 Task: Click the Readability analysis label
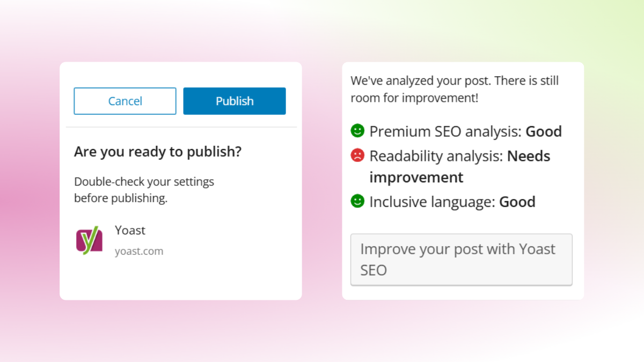(436, 156)
